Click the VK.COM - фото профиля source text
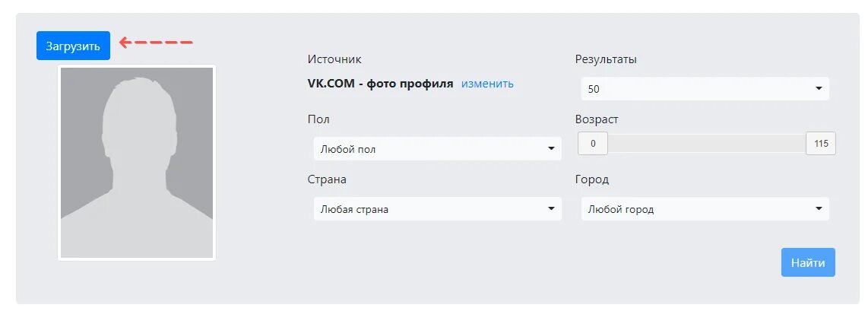 [380, 84]
